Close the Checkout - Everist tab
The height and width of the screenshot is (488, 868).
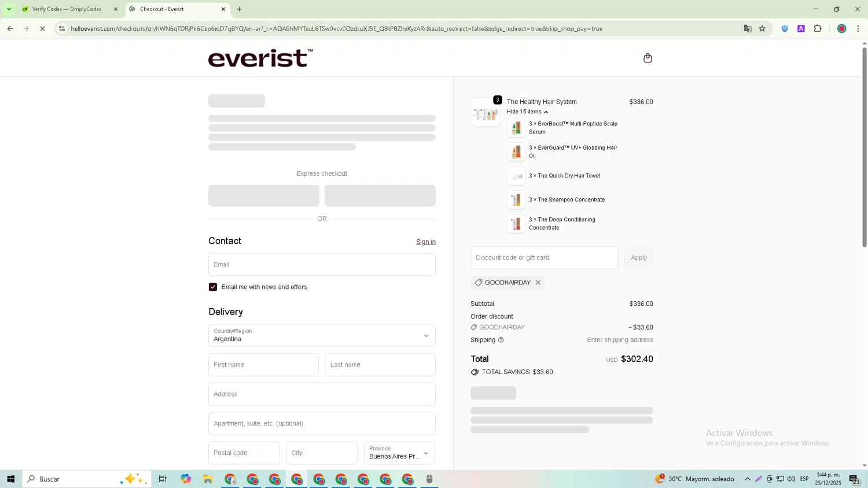click(223, 9)
